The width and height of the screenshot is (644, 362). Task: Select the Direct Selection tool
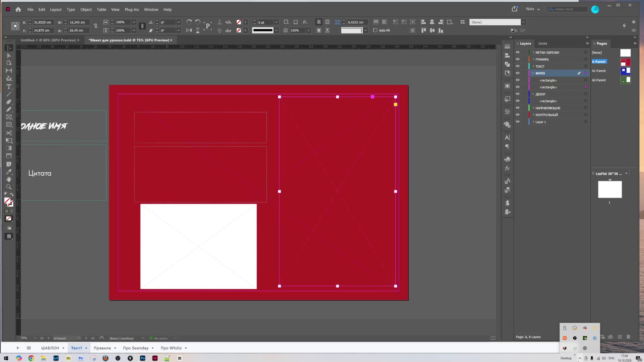point(9,55)
